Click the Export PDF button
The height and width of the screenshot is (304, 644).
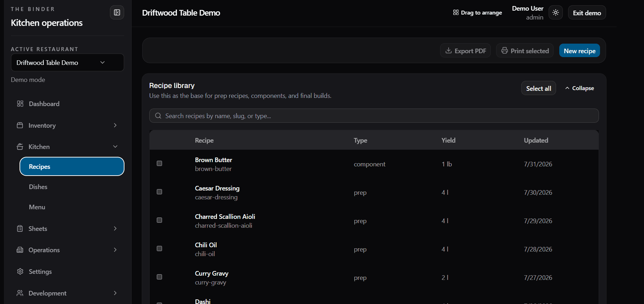[x=466, y=51]
